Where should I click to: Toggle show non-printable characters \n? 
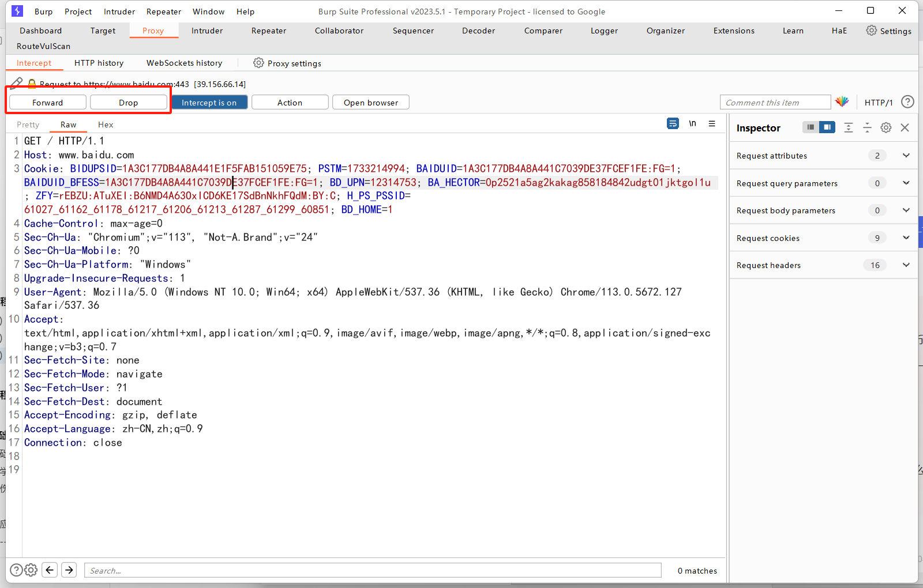[692, 123]
